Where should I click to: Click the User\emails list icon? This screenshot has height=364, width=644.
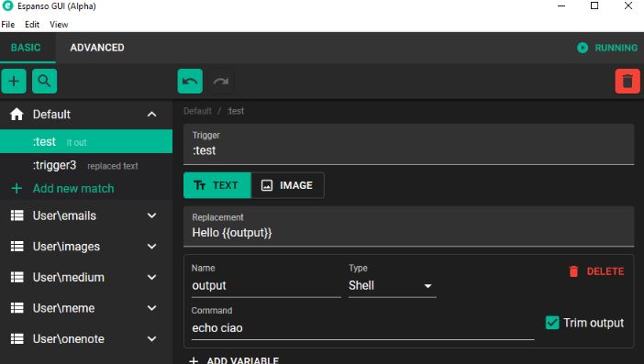(x=17, y=215)
